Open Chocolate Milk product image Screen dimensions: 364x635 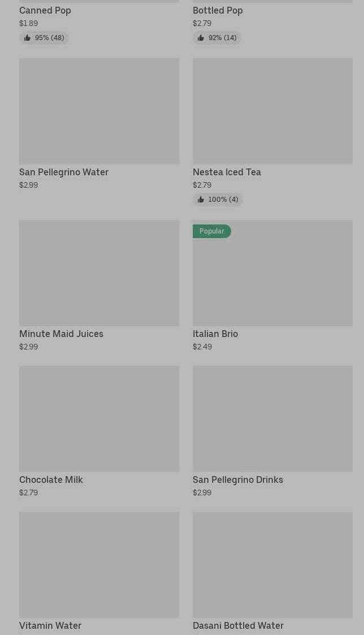click(99, 418)
